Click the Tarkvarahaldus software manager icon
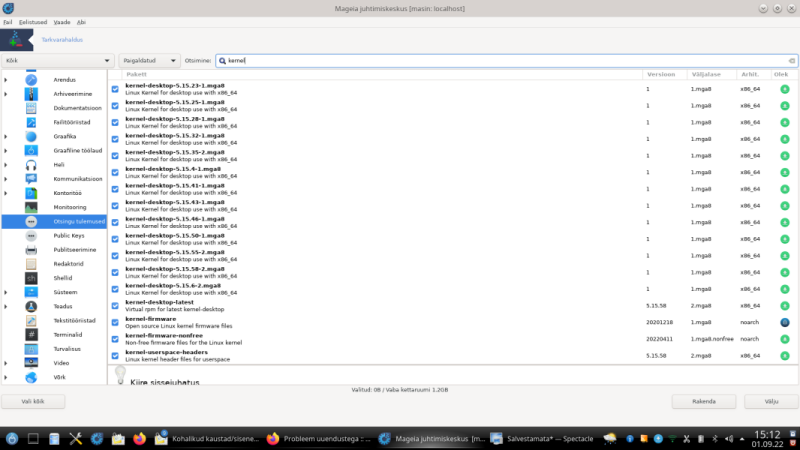 [x=12, y=40]
